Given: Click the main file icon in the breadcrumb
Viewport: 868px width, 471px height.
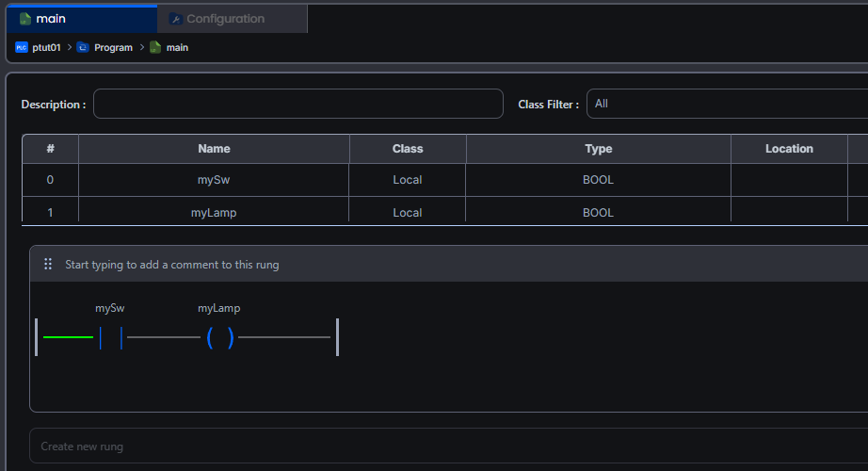Looking at the screenshot, I should (155, 47).
